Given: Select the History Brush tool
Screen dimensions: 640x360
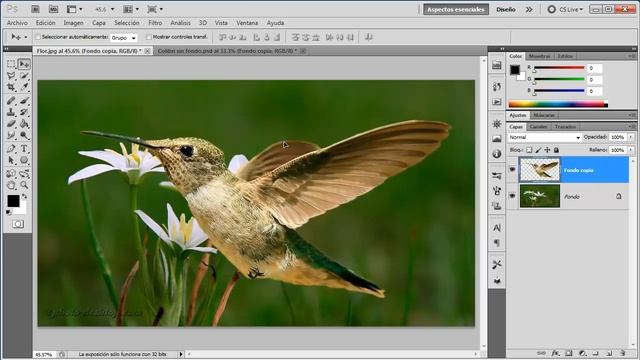Looking at the screenshot, I should coord(24,112).
